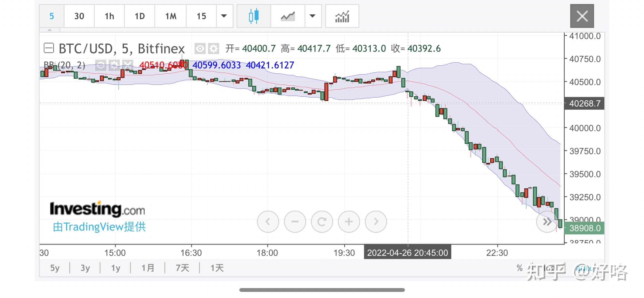Click the 18:00 time axis label
This screenshot has height=298, width=644.
267,253
